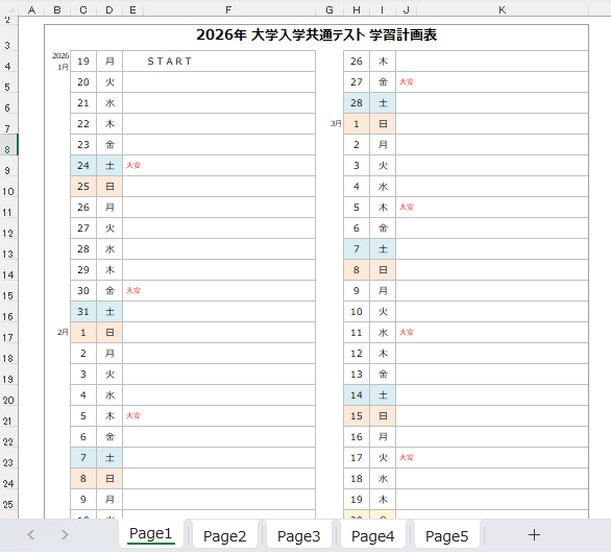Switch to the Page2 sheet tab
The width and height of the screenshot is (611, 553).
pyautogui.click(x=224, y=536)
